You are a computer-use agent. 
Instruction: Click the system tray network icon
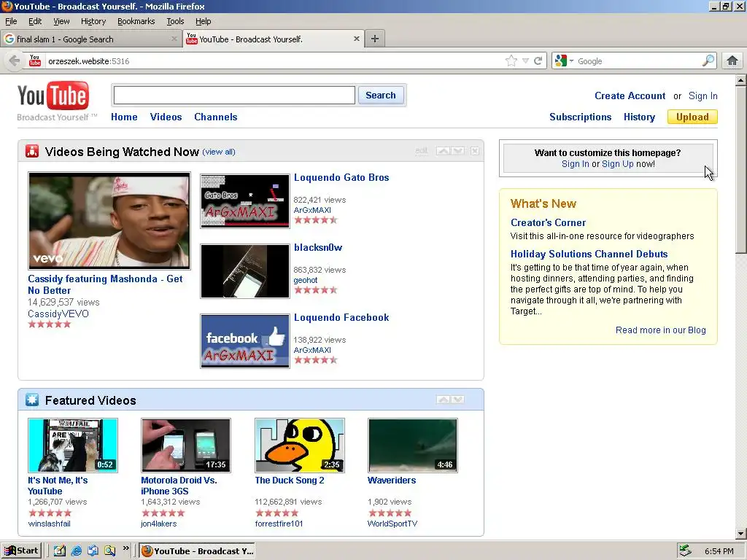point(686,551)
